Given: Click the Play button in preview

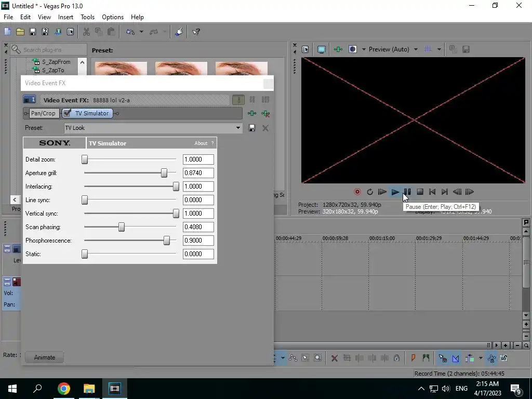Looking at the screenshot, I should tap(395, 192).
